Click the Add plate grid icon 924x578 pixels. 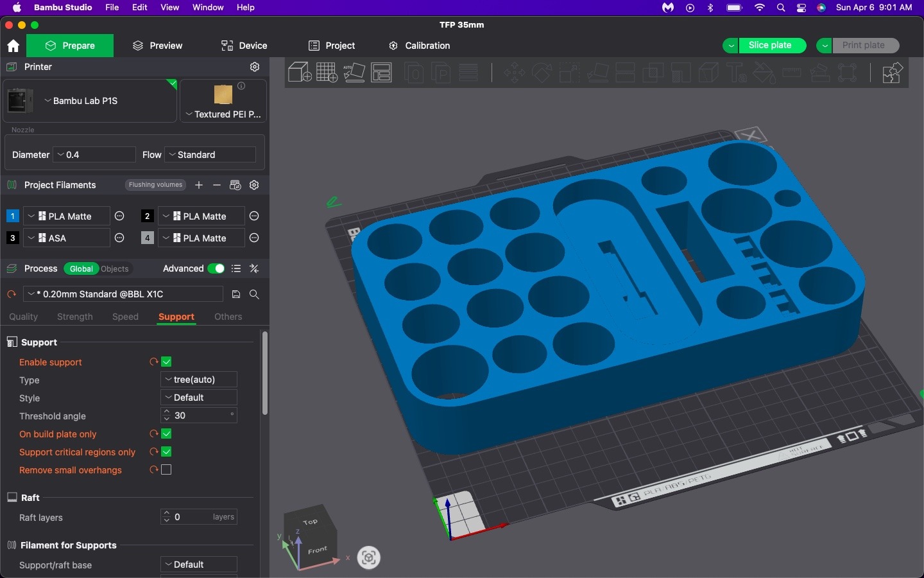coord(327,73)
